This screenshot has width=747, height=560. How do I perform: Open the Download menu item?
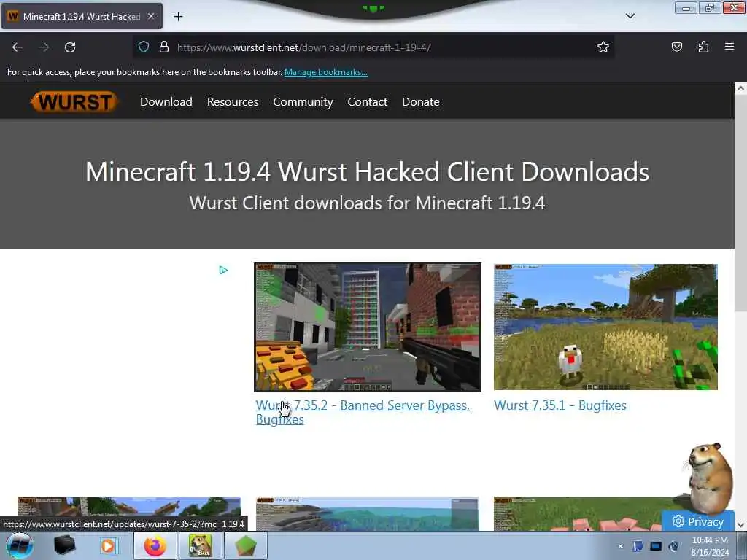coord(166,102)
